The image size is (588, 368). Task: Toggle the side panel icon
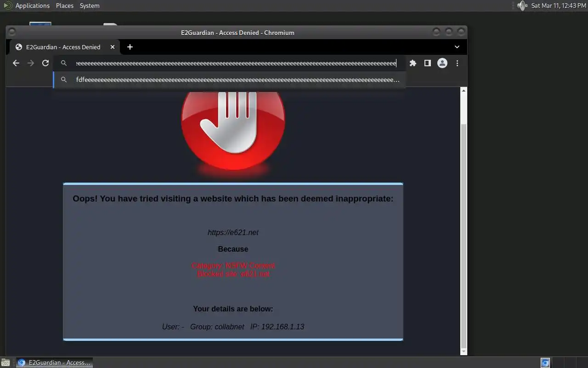coord(427,63)
